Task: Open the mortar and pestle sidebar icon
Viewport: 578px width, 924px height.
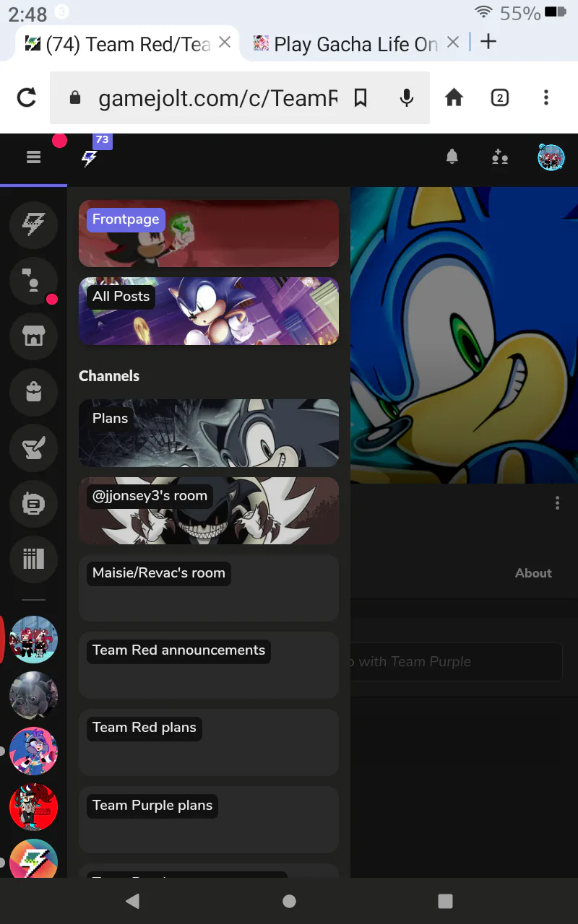Action: (x=33, y=448)
